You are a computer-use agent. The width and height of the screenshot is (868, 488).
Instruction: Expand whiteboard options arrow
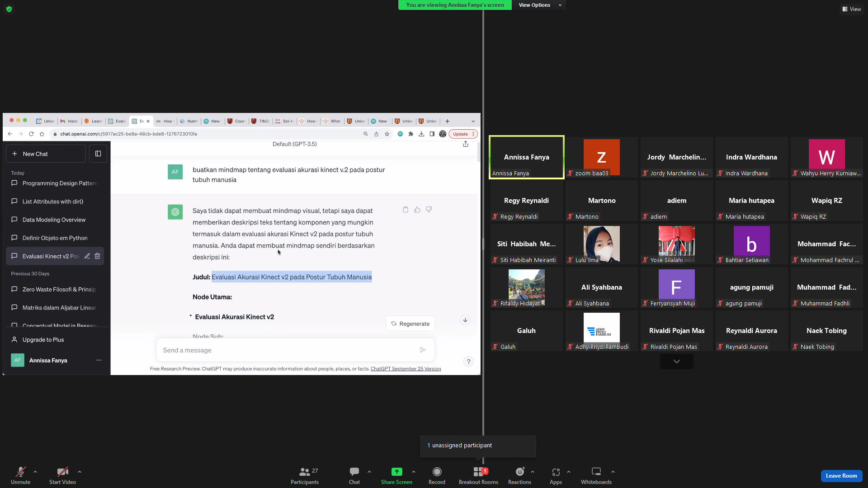click(613, 472)
